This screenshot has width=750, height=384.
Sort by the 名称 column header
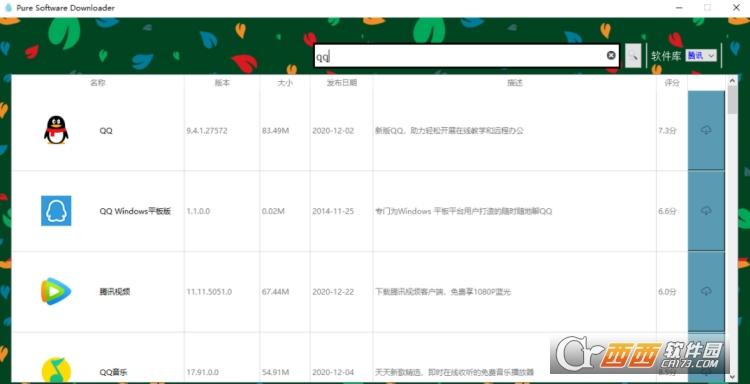98,83
